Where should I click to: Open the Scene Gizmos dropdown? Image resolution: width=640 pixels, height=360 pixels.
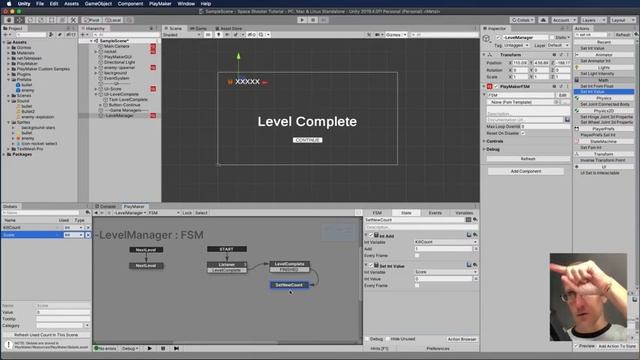coord(396,35)
